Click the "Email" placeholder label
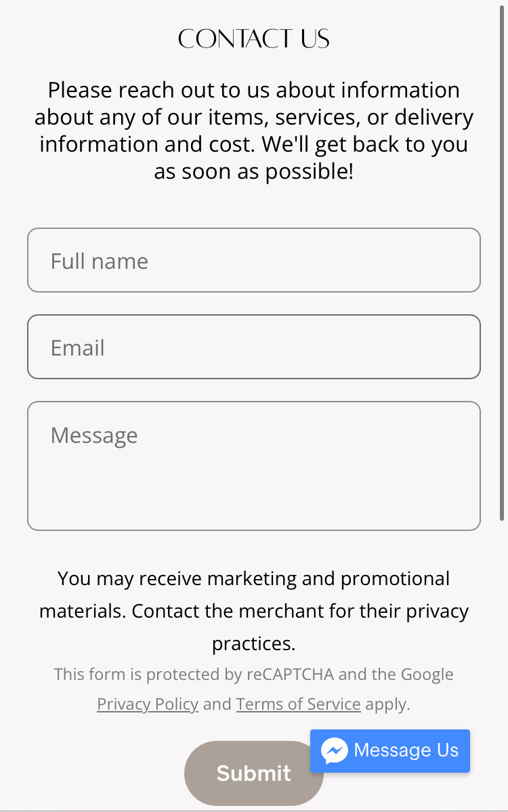 pos(78,348)
